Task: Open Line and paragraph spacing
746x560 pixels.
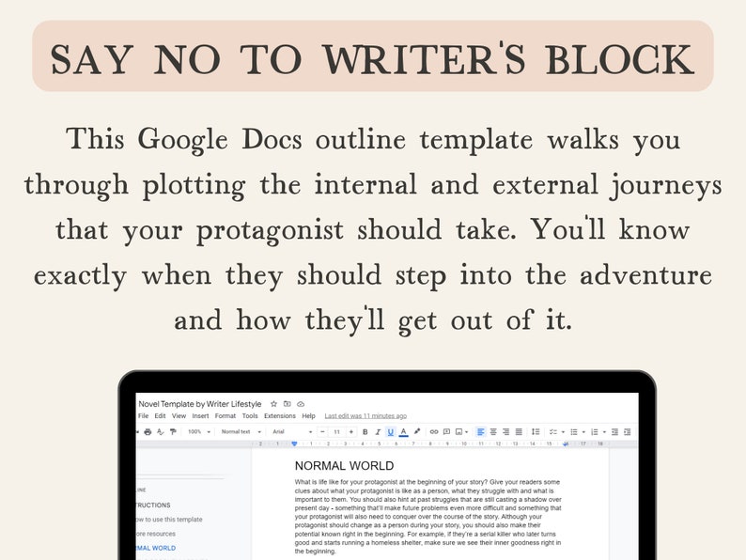Action: tap(536, 431)
